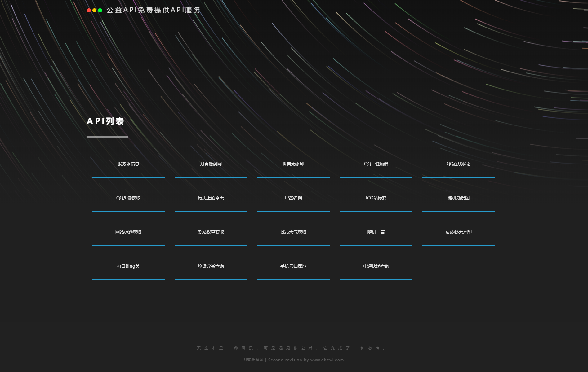588x372 pixels.
Task: Open the 网站标题获取 API
Action: pos(128,232)
